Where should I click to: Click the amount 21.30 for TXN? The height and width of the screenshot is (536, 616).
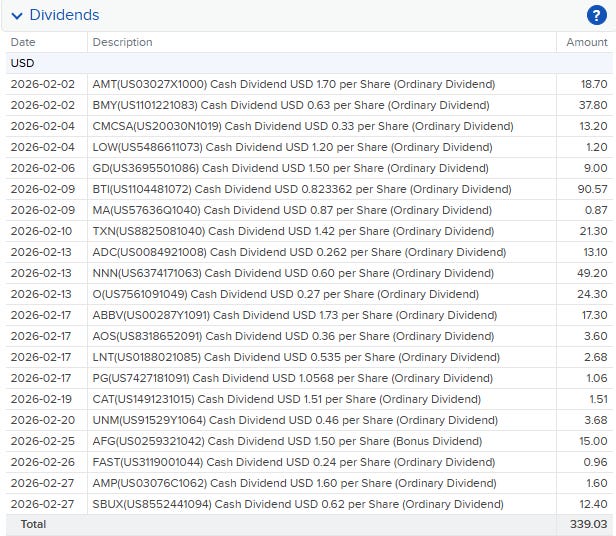pos(593,231)
